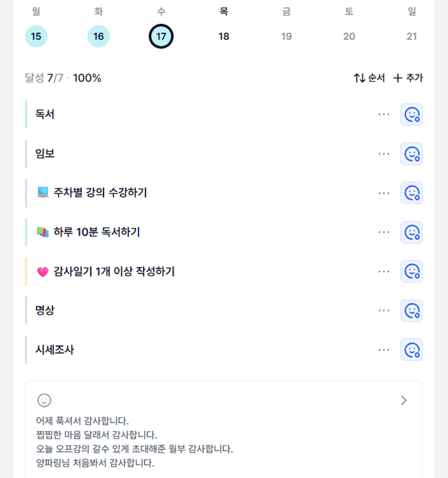Open the three-dot menu for 명상
Viewport: 448px width, 478px height.
click(384, 311)
